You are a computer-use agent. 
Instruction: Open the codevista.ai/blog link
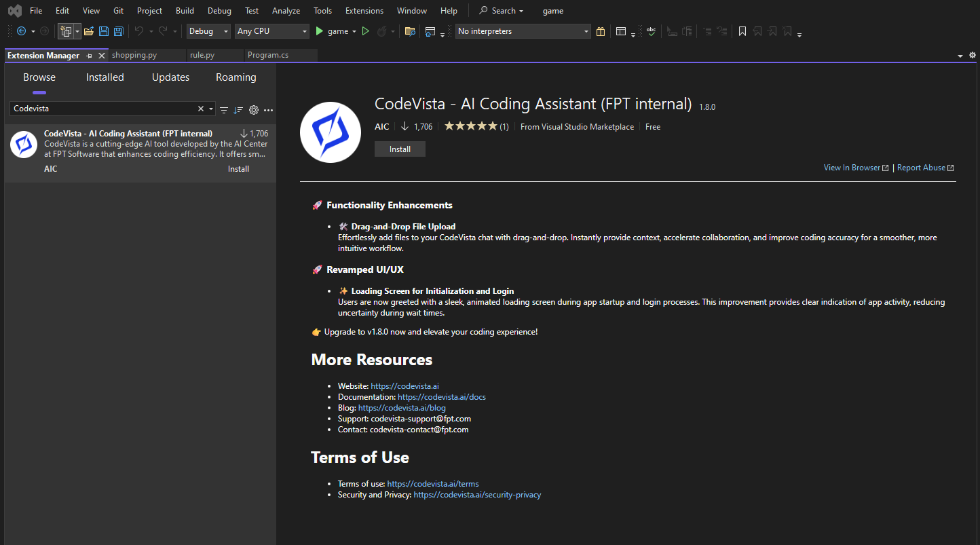[402, 408]
